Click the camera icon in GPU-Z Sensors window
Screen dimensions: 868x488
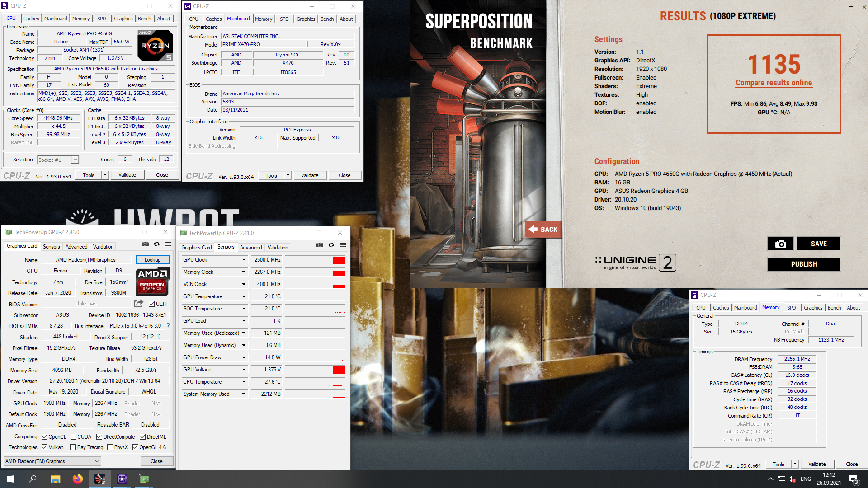click(320, 245)
